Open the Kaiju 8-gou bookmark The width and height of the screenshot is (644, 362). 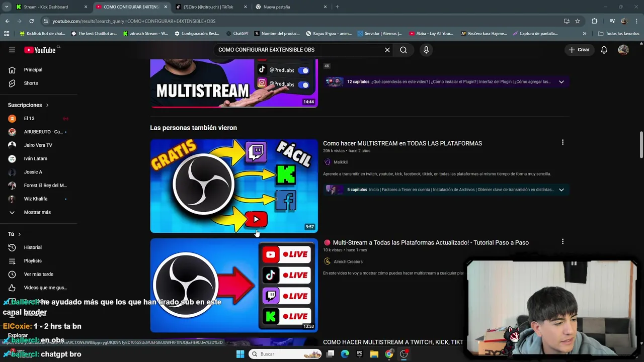click(329, 34)
